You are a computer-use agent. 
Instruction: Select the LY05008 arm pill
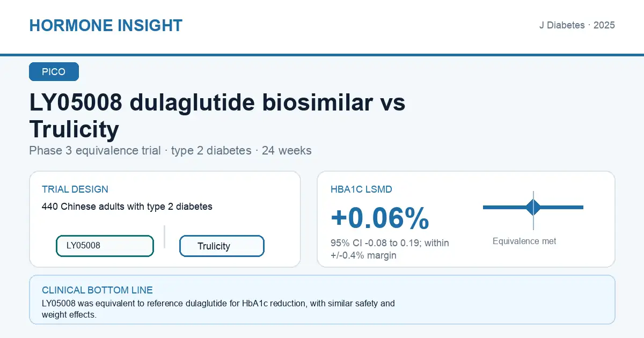coord(105,246)
